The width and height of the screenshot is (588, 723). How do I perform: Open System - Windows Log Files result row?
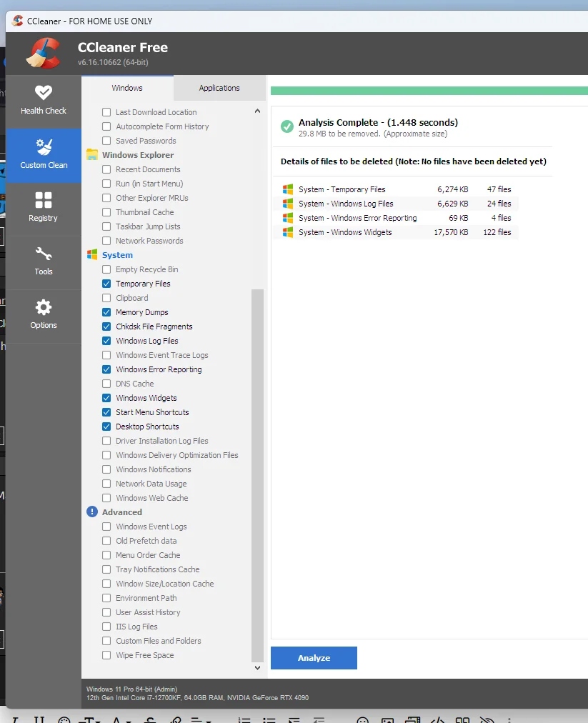396,204
